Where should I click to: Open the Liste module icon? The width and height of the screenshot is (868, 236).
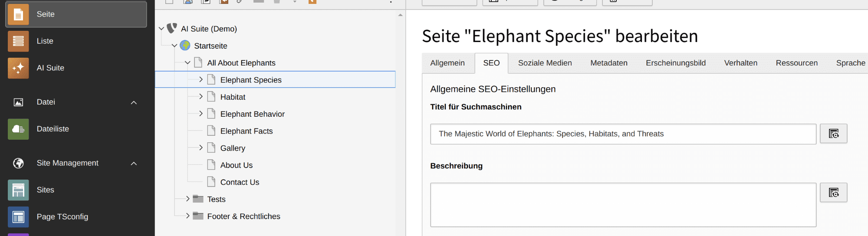[x=18, y=41]
